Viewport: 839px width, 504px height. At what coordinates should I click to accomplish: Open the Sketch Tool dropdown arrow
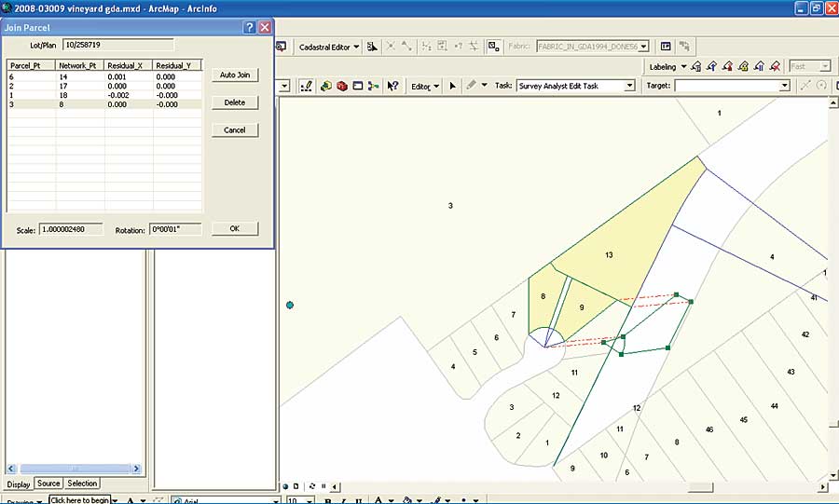pyautogui.click(x=485, y=85)
